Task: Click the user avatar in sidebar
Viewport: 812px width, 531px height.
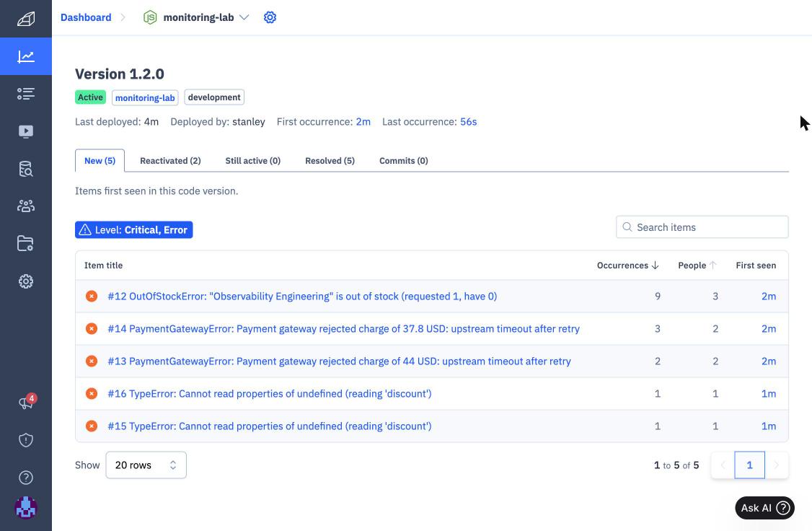Action: point(26,508)
